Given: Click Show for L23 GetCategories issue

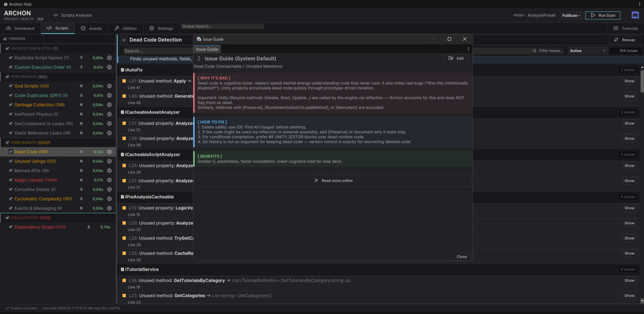Looking at the screenshot, I should [630, 296].
